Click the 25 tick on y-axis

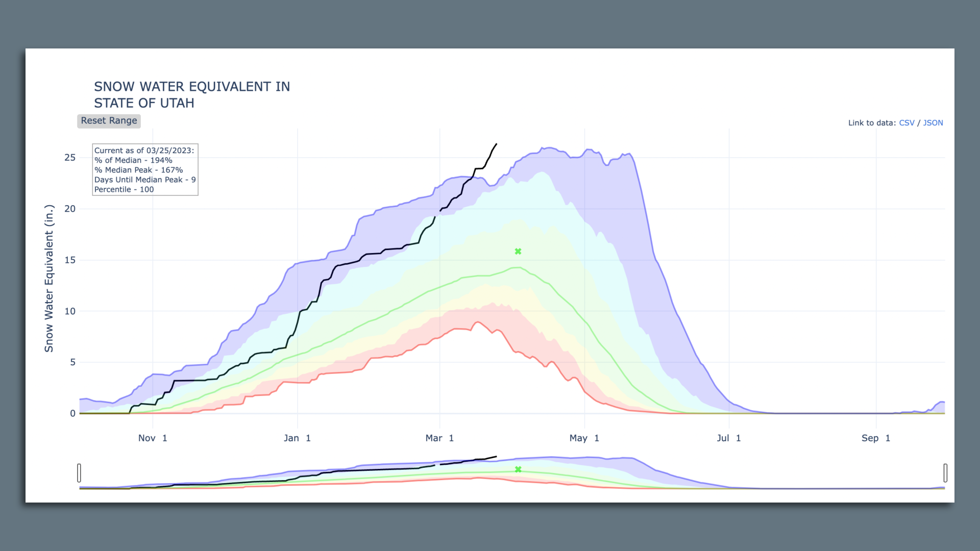(70, 158)
